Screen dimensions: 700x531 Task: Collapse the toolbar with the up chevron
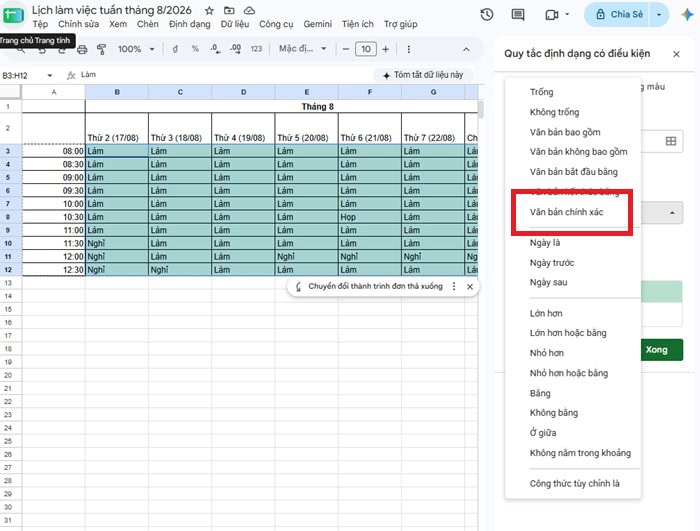point(466,49)
